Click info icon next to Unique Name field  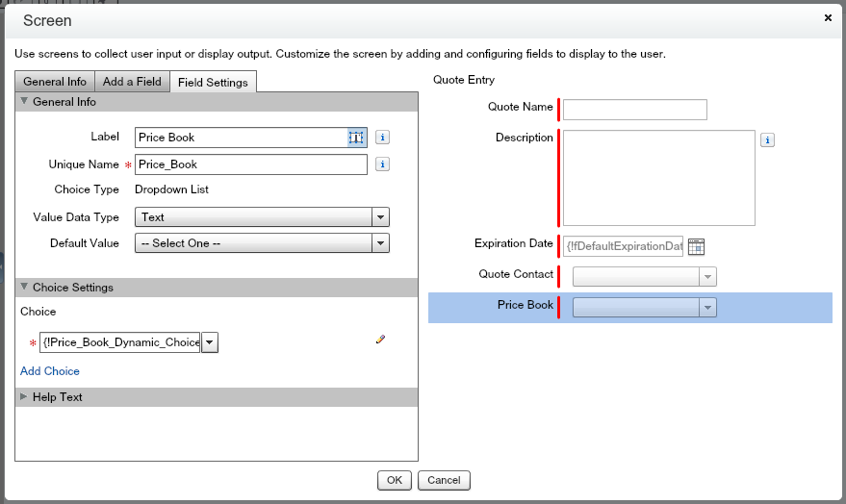pos(382,164)
